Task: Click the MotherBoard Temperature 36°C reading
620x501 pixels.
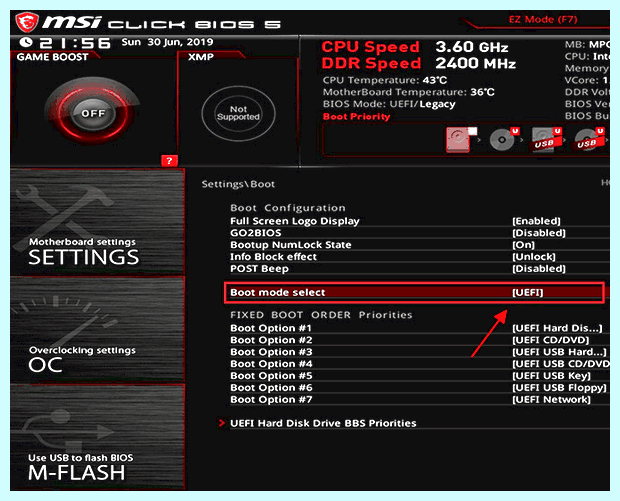Action: coord(408,92)
